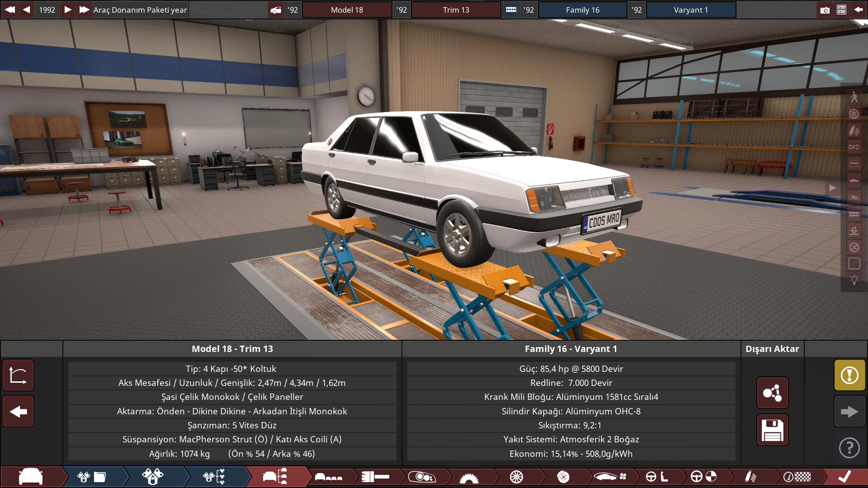The height and width of the screenshot is (488, 868).
Task: Fast-forward years with the double-right arrow
Action: pyautogui.click(x=84, y=9)
